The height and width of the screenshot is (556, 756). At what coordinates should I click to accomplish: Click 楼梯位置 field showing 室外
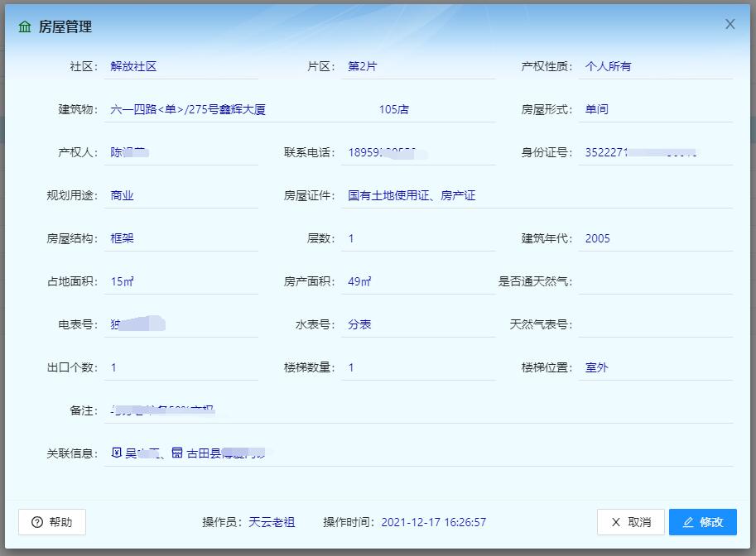[x=655, y=367]
